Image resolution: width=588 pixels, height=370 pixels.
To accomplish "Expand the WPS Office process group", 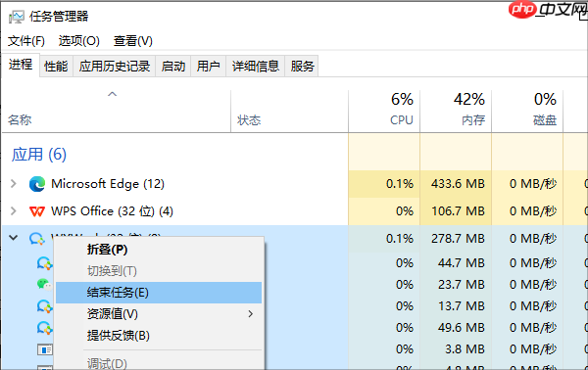I will click(14, 210).
